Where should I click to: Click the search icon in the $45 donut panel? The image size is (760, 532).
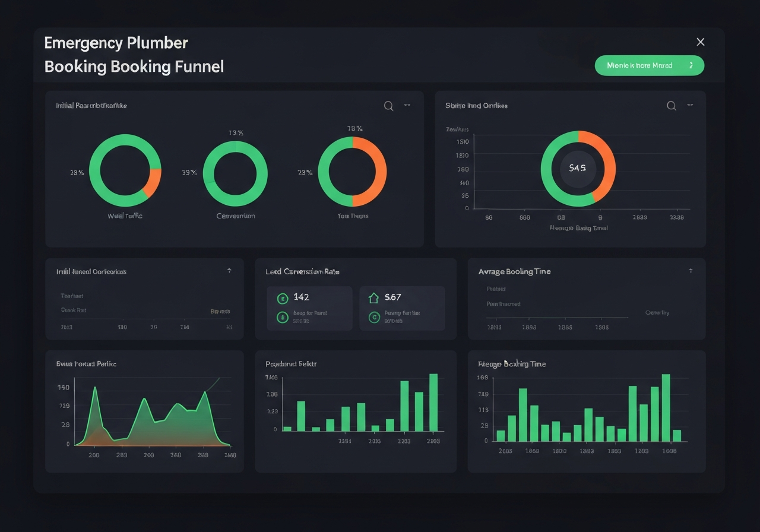tap(672, 106)
